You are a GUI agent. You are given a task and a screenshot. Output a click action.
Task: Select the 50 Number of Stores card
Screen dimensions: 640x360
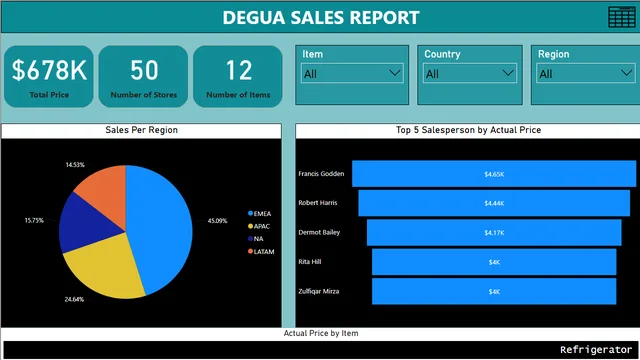point(143,77)
